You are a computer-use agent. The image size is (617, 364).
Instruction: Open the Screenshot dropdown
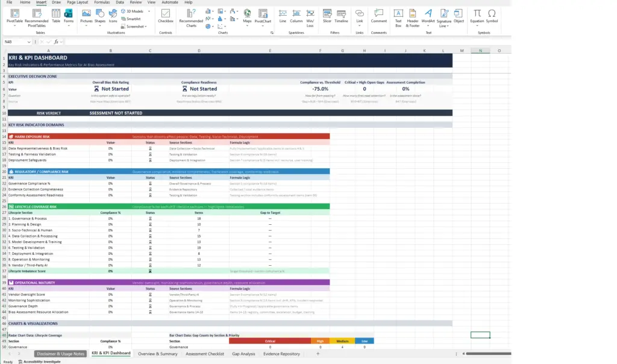click(x=135, y=27)
